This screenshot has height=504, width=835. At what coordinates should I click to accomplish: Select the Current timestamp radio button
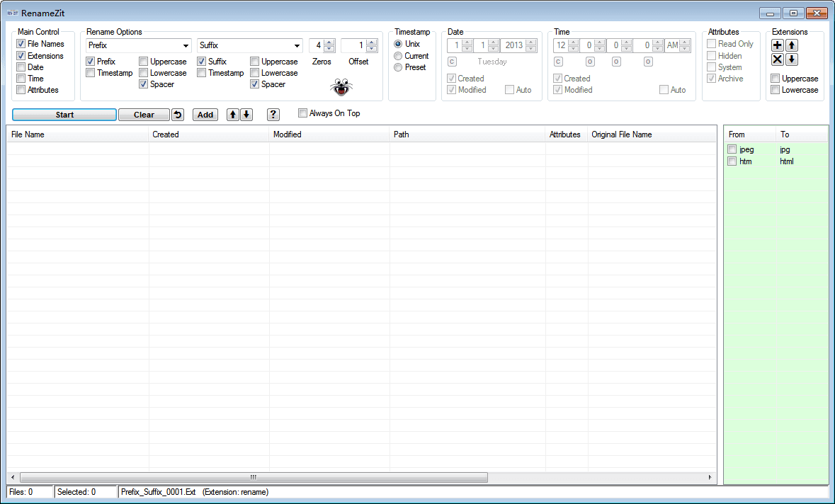(x=399, y=56)
